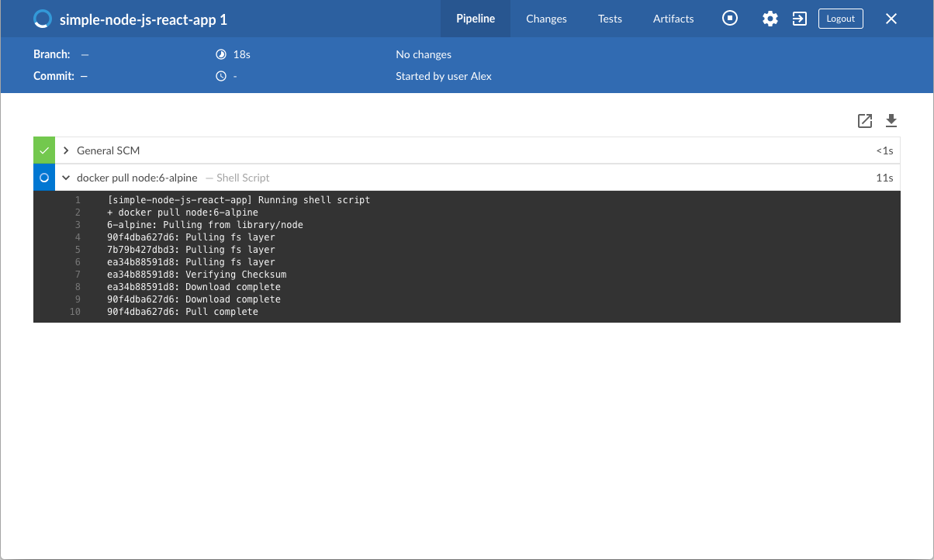Collapse the docker pull node:6-alpine step
The height and width of the screenshot is (560, 934).
pos(67,178)
